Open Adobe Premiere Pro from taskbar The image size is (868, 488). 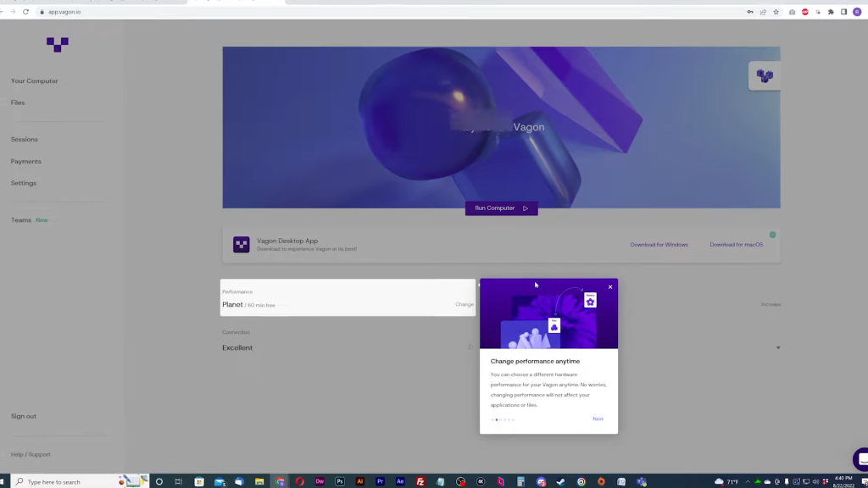(x=381, y=481)
